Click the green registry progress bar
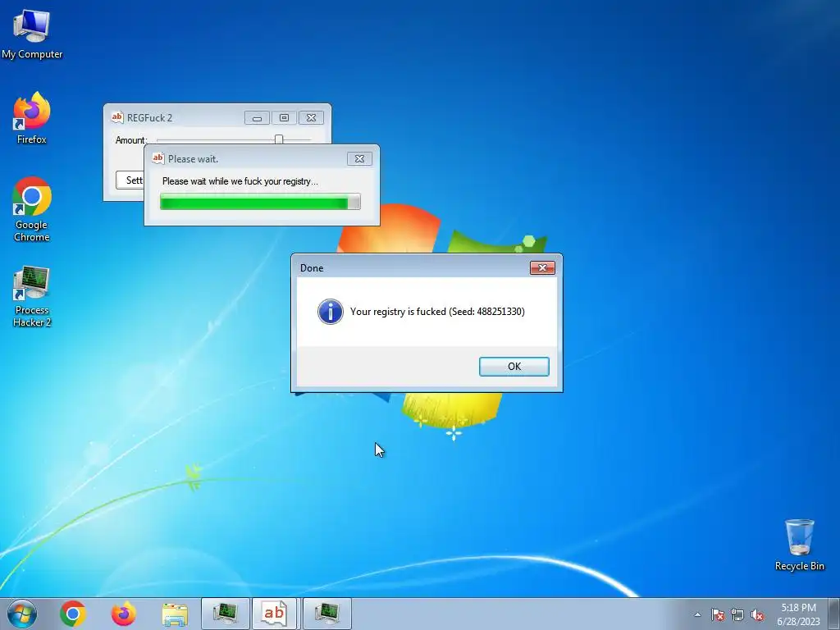The image size is (840, 630). point(260,202)
